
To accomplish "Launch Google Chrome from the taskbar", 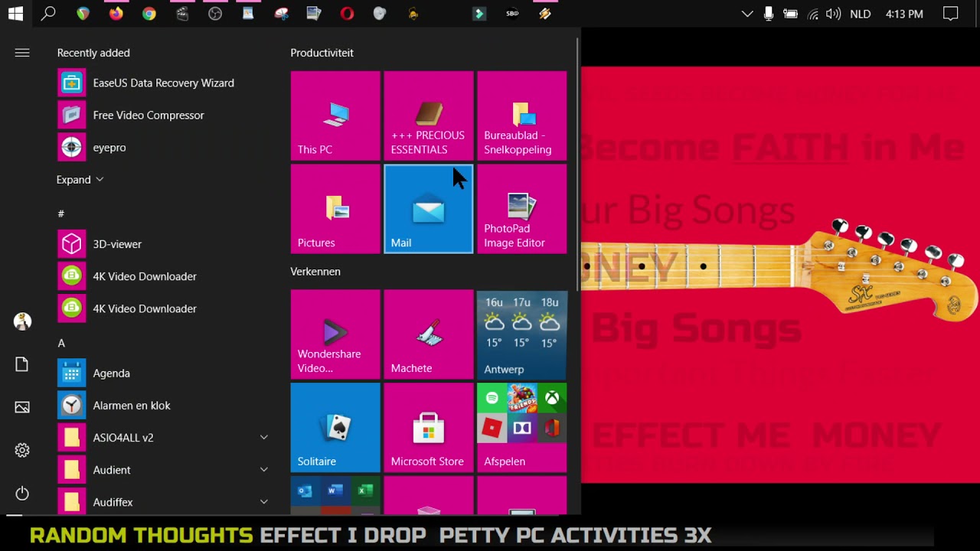I will pos(149,14).
